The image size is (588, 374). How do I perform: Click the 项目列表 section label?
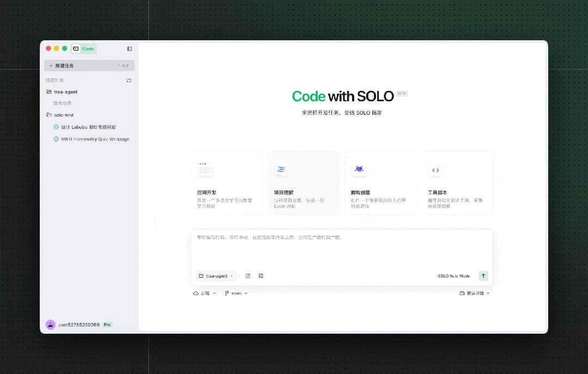coord(54,80)
